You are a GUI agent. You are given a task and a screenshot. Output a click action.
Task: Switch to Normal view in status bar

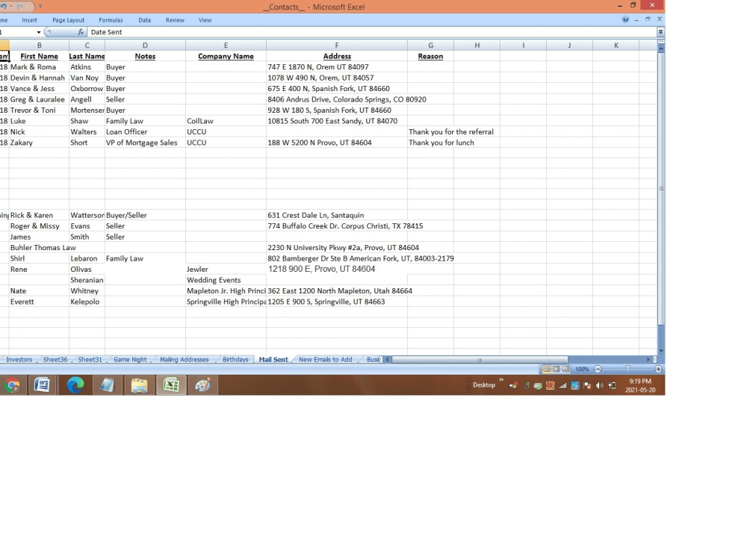click(x=547, y=369)
